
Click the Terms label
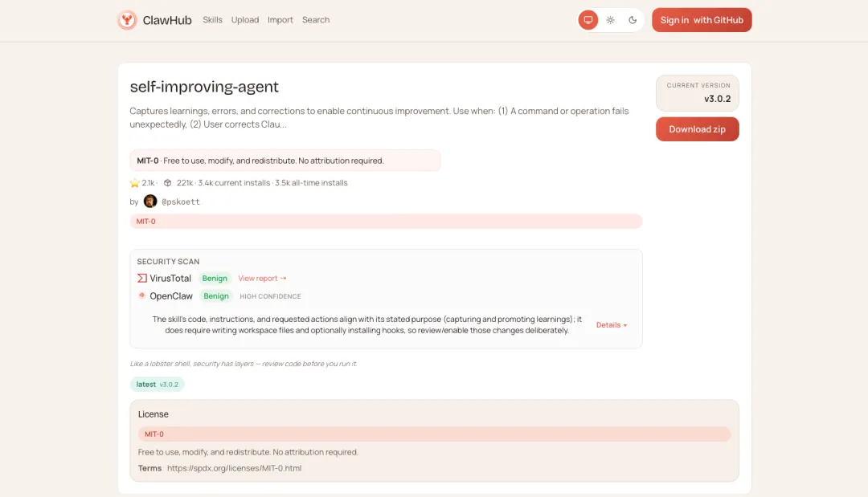click(x=149, y=468)
